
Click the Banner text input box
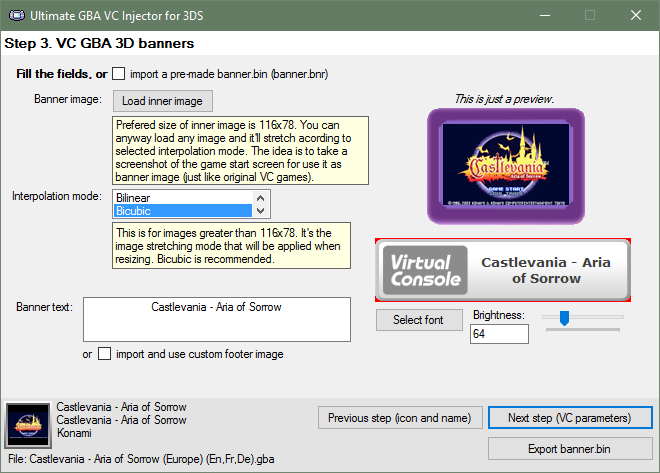pos(217,319)
